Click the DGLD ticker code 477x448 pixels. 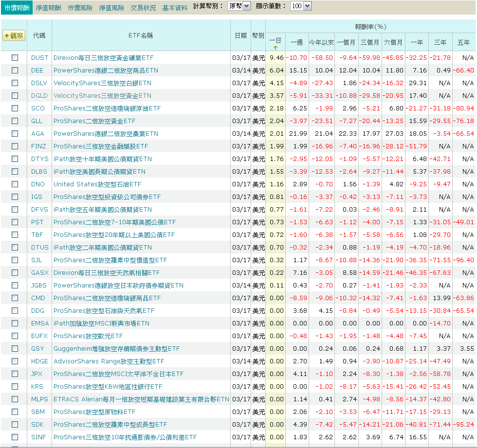point(39,96)
